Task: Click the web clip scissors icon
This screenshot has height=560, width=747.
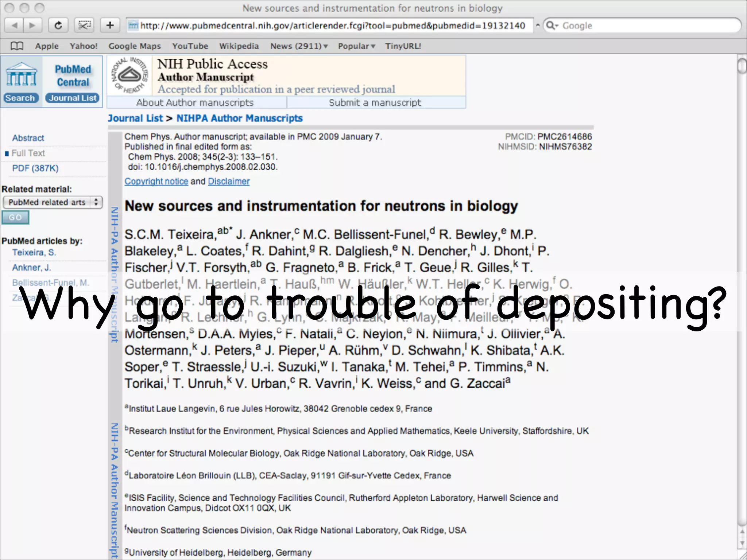Action: 84,26
